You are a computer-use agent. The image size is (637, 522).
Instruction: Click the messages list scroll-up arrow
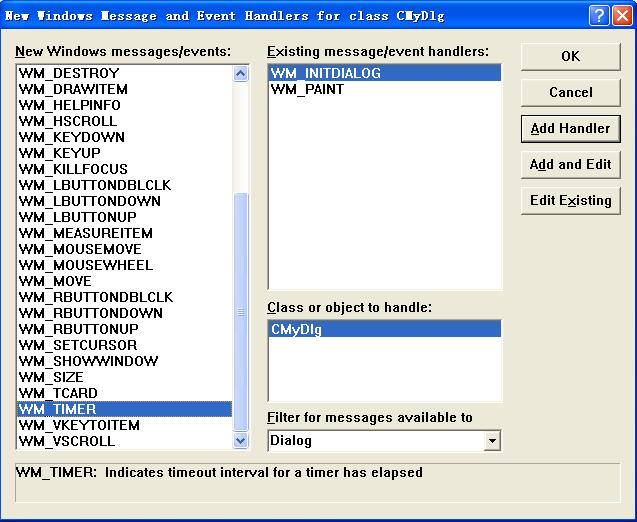point(240,74)
